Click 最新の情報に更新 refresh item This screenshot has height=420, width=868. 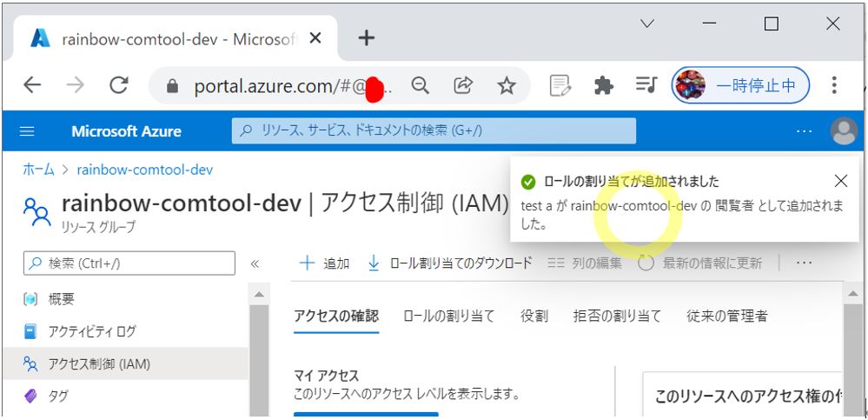[699, 263]
